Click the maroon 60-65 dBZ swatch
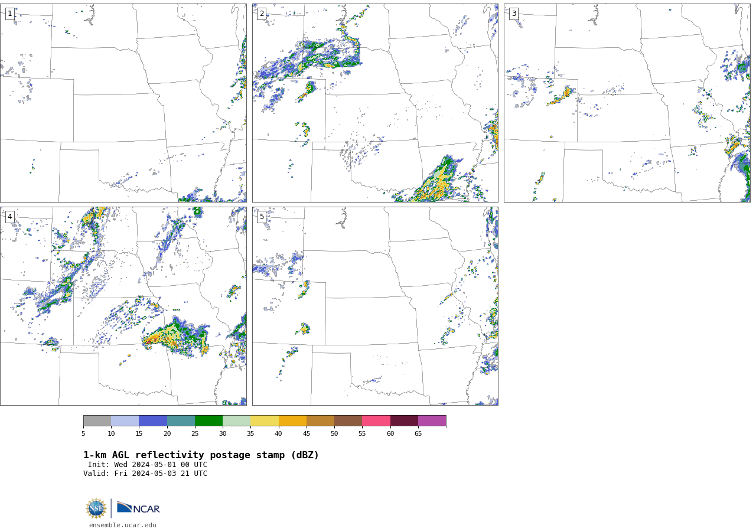The width and height of the screenshot is (756, 532). coord(404,420)
